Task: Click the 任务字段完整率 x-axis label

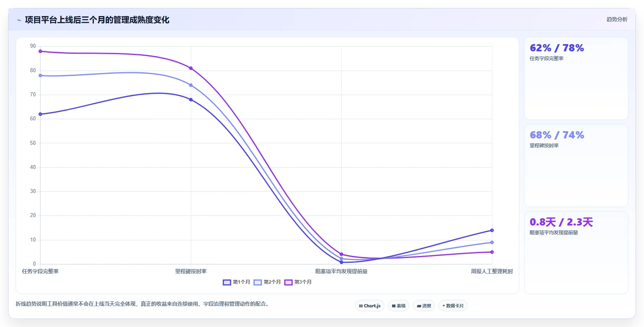Action: [40, 272]
